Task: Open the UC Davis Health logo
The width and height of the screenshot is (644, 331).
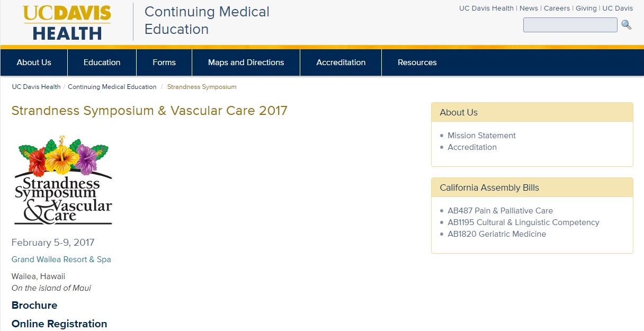Action: click(x=67, y=23)
